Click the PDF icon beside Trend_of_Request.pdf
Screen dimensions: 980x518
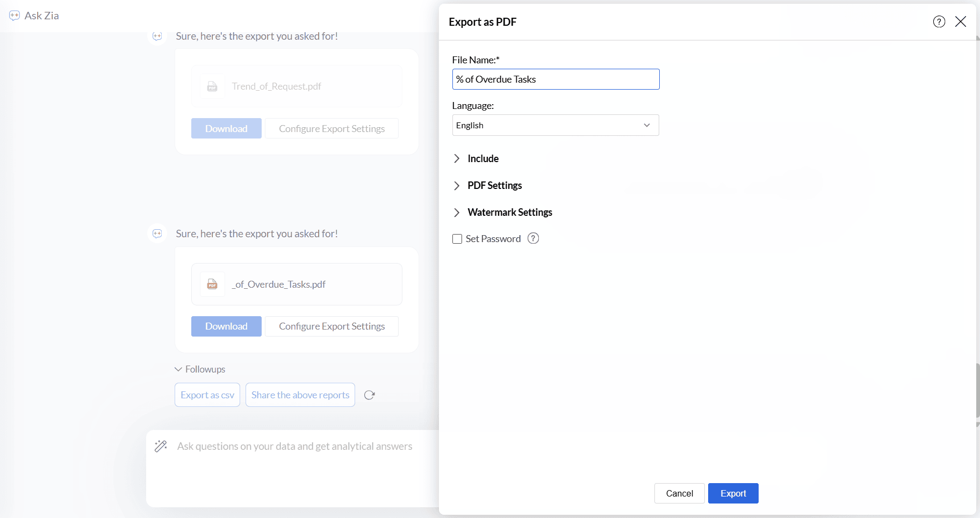pyautogui.click(x=213, y=86)
